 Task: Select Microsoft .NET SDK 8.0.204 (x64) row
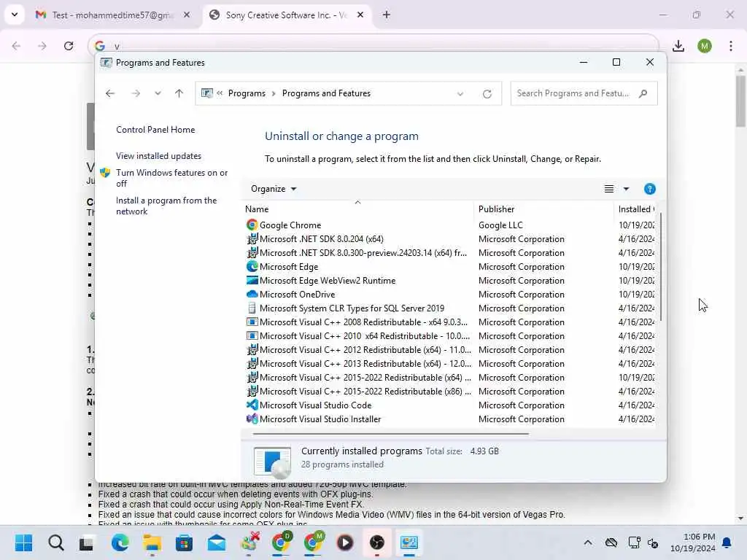(x=449, y=239)
